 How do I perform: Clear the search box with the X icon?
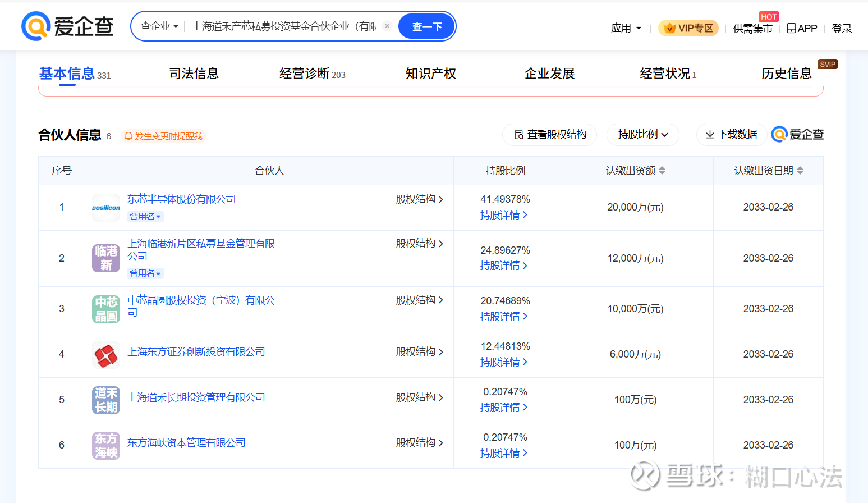387,26
